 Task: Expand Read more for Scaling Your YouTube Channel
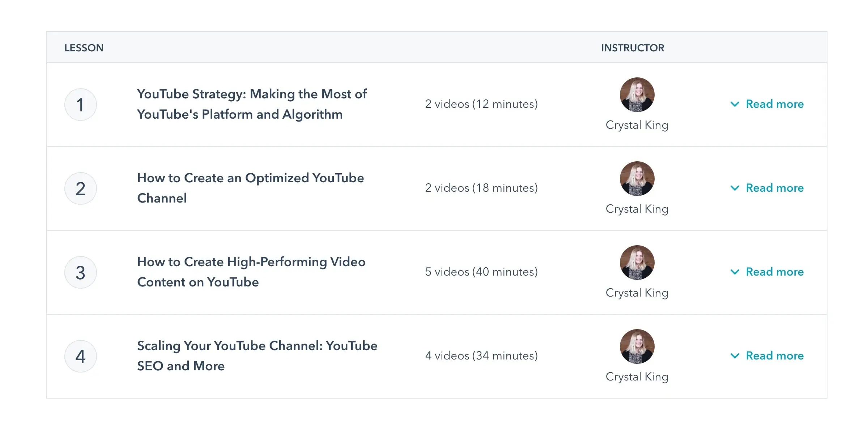click(767, 356)
